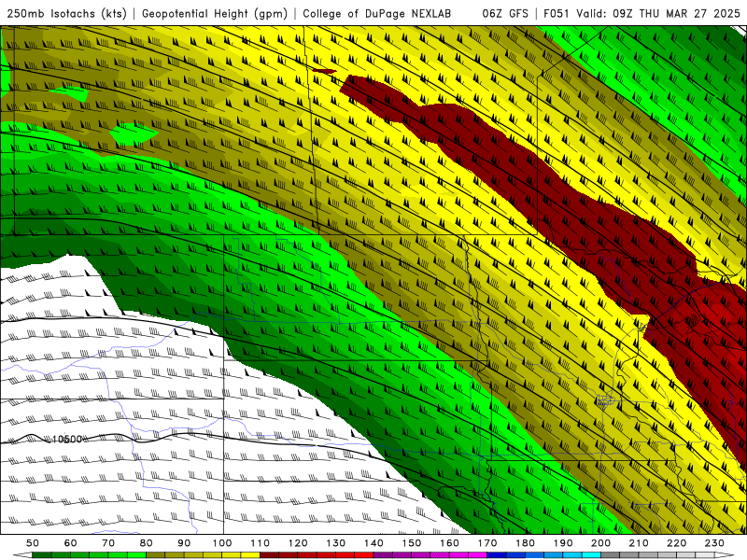Viewport: 747px width, 560px height.
Task: Click the 120 legend scale label
Action: 298,543
